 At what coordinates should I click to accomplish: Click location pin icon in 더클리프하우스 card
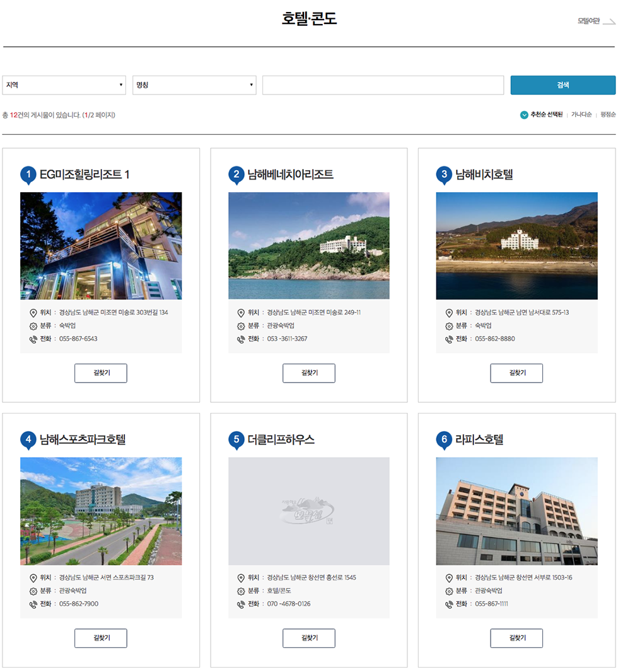(241, 578)
